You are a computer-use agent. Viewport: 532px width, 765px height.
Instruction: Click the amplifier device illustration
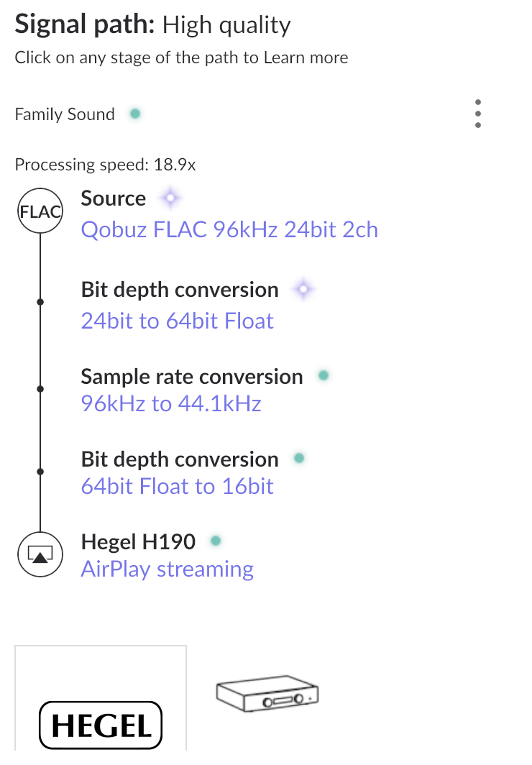[267, 696]
